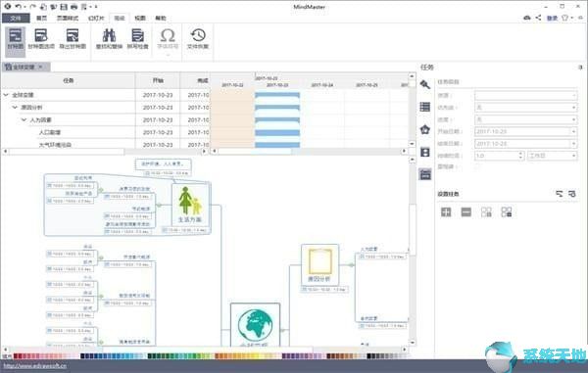The image size is (588, 373).
Task: Click the Save icon in quick access toolbar
Action: 64,7
